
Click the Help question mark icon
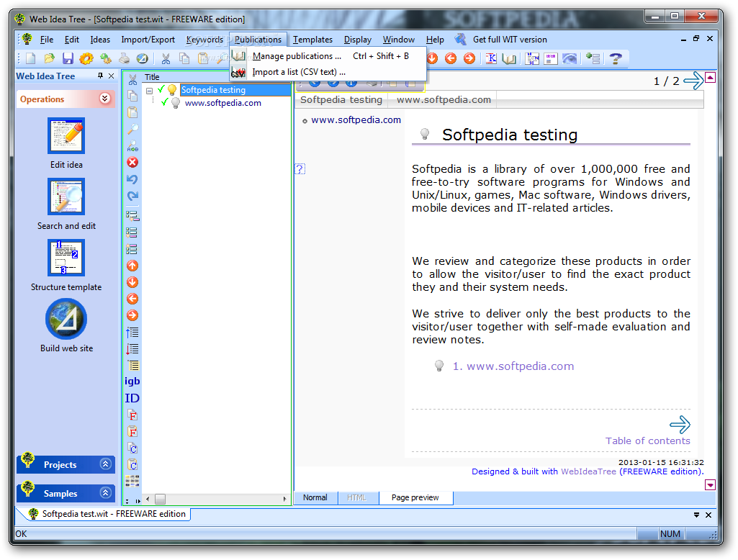615,58
